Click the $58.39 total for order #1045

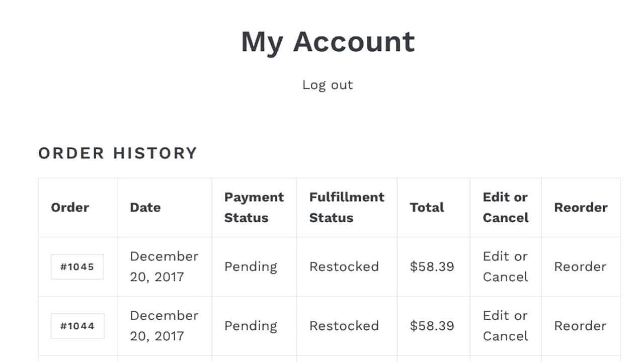tap(432, 266)
